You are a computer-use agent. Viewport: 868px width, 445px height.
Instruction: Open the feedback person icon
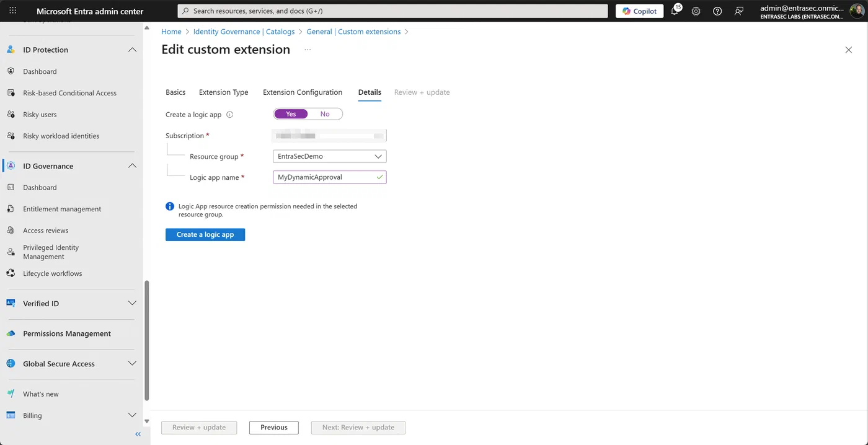pyautogui.click(x=738, y=11)
